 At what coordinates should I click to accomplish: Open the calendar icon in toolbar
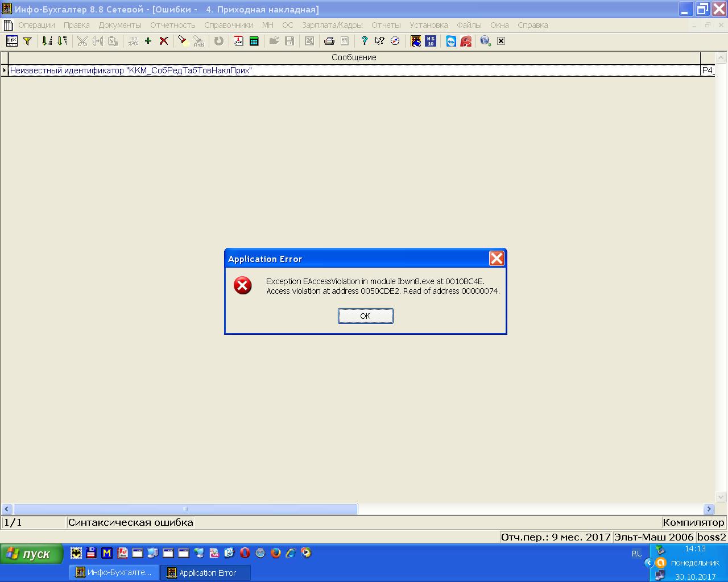point(239,41)
